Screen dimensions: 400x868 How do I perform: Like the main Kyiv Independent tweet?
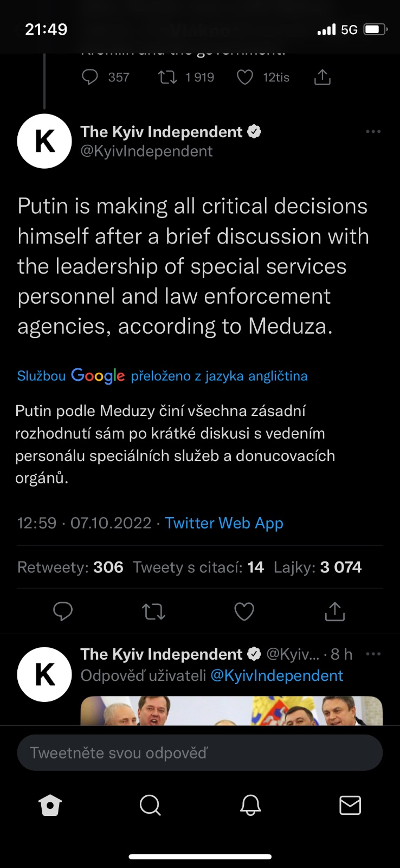click(x=244, y=611)
